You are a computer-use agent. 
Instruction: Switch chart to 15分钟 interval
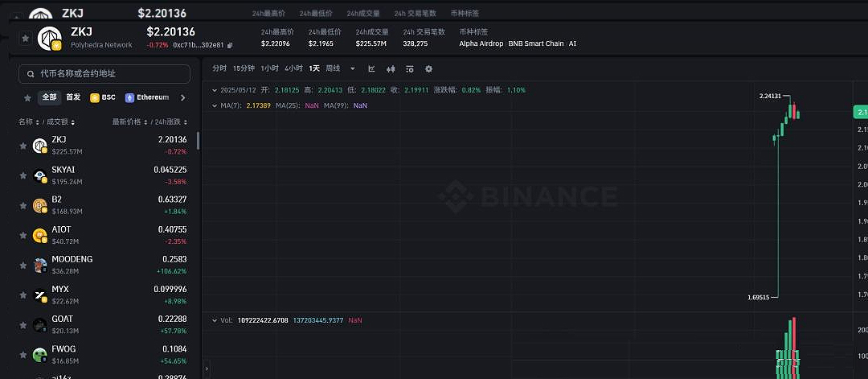click(244, 68)
